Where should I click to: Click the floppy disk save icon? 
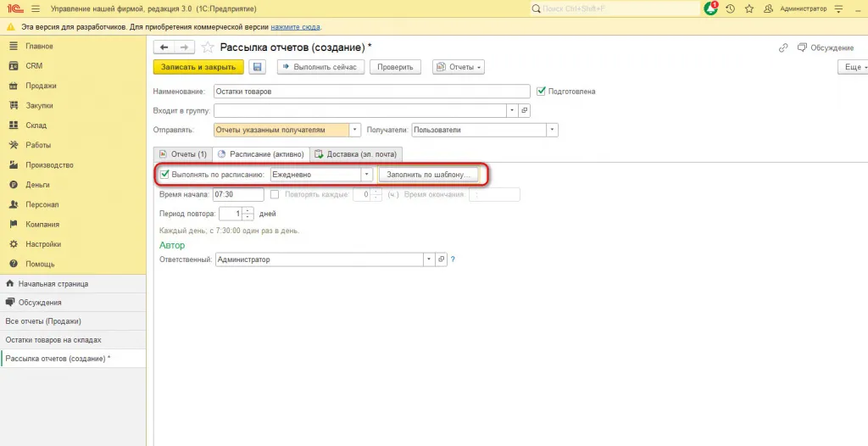pos(258,67)
